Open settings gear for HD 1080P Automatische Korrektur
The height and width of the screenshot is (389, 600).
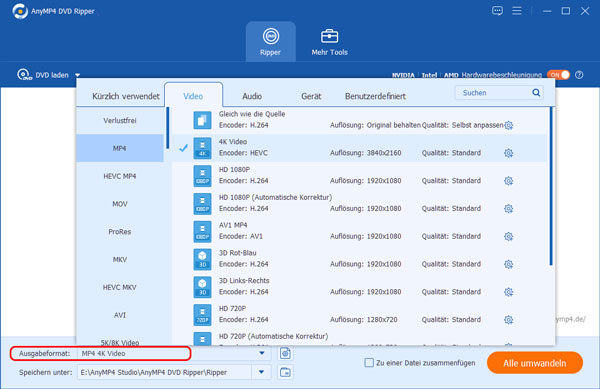coord(509,208)
